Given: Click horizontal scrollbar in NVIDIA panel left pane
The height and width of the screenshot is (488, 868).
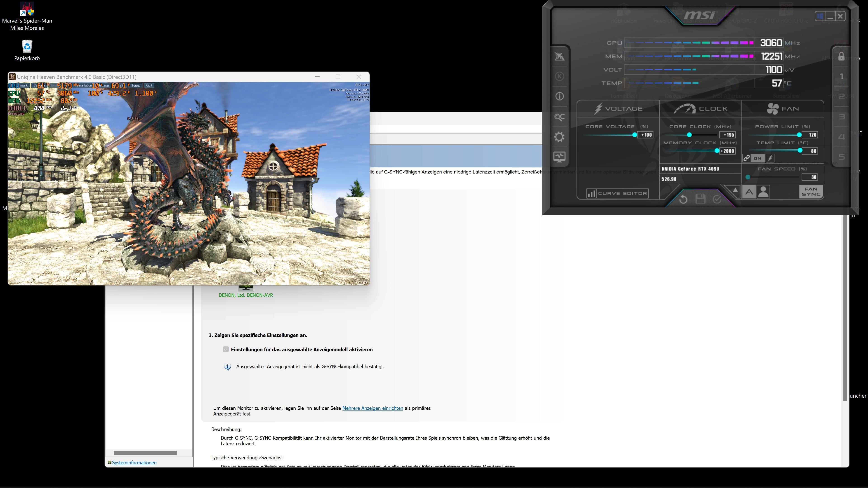Looking at the screenshot, I should click(145, 453).
